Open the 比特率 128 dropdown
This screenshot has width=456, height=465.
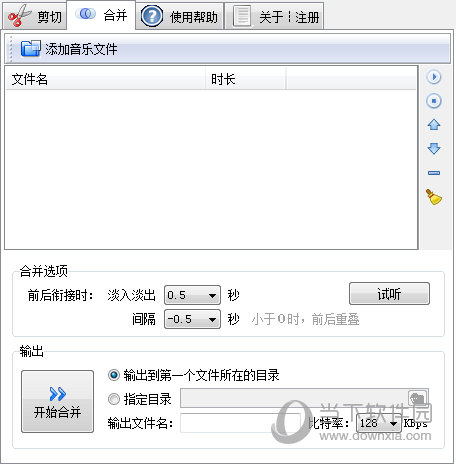coord(378,423)
